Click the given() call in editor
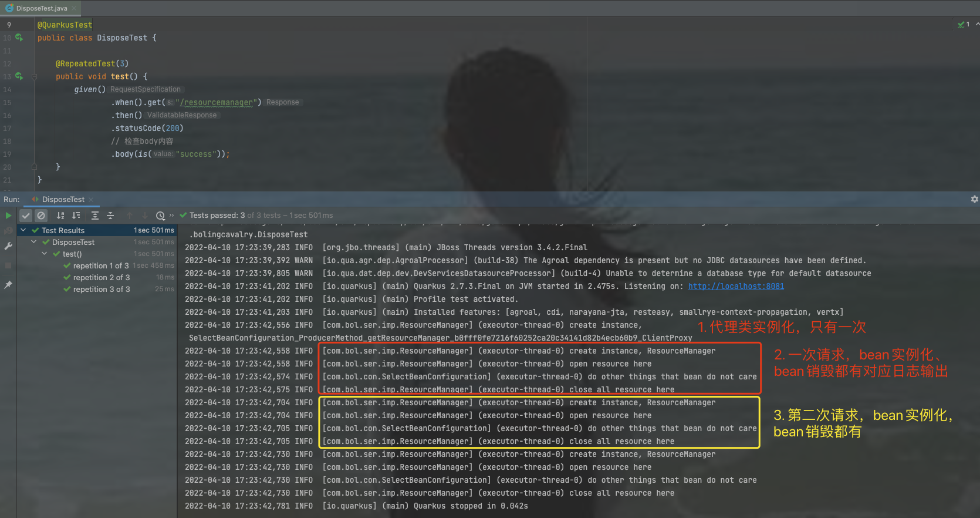Image resolution: width=980 pixels, height=518 pixels. (x=90, y=89)
